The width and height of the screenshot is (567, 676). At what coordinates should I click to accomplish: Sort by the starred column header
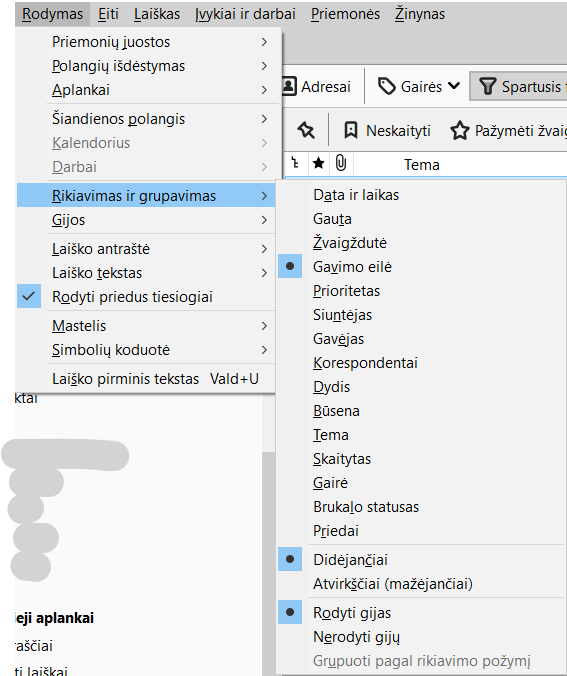319,163
